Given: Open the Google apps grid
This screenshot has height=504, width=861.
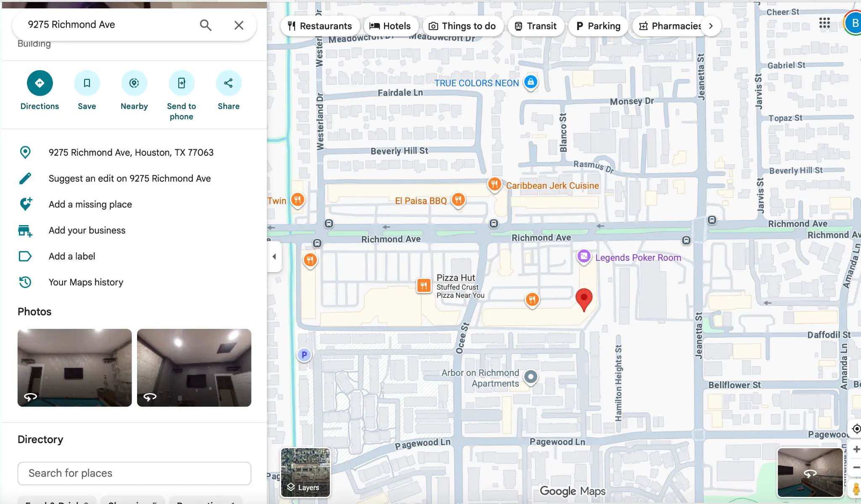Looking at the screenshot, I should tap(824, 23).
